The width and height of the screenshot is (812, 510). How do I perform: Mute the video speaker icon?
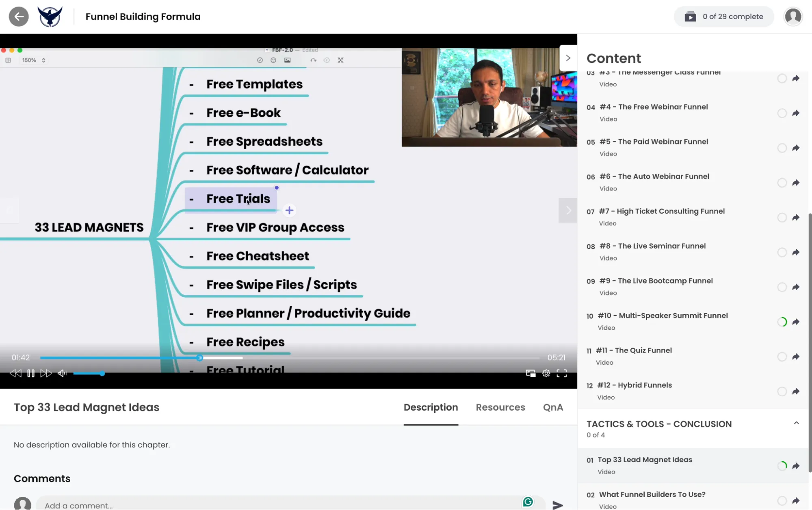[x=62, y=373]
